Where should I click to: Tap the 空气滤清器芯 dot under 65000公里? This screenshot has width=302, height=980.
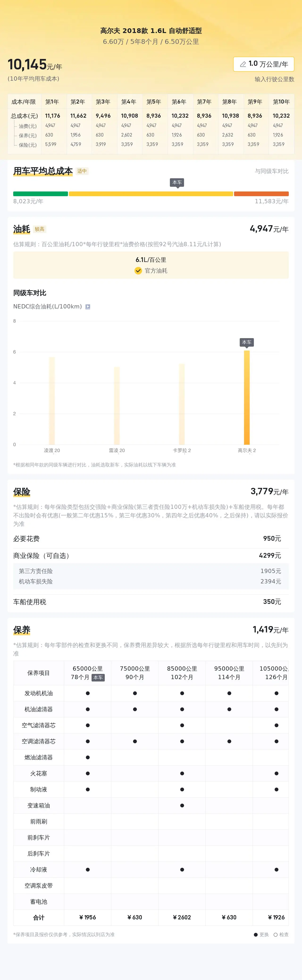click(88, 725)
